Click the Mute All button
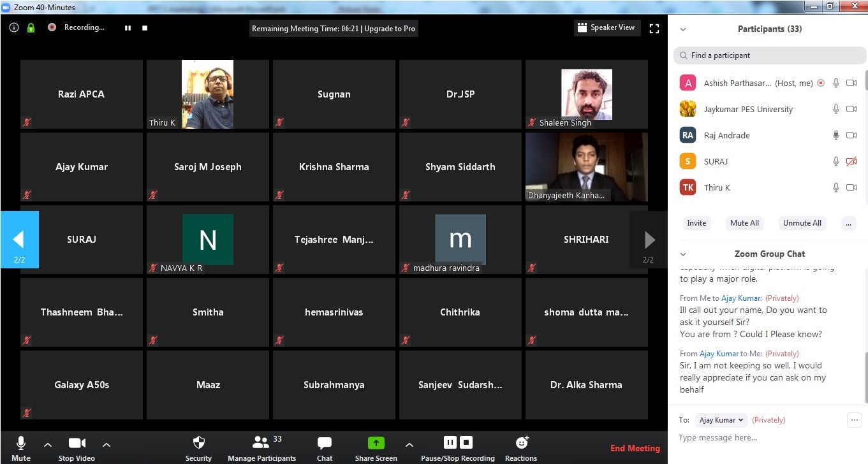Screen dimensions: 868x464 [x=744, y=223]
